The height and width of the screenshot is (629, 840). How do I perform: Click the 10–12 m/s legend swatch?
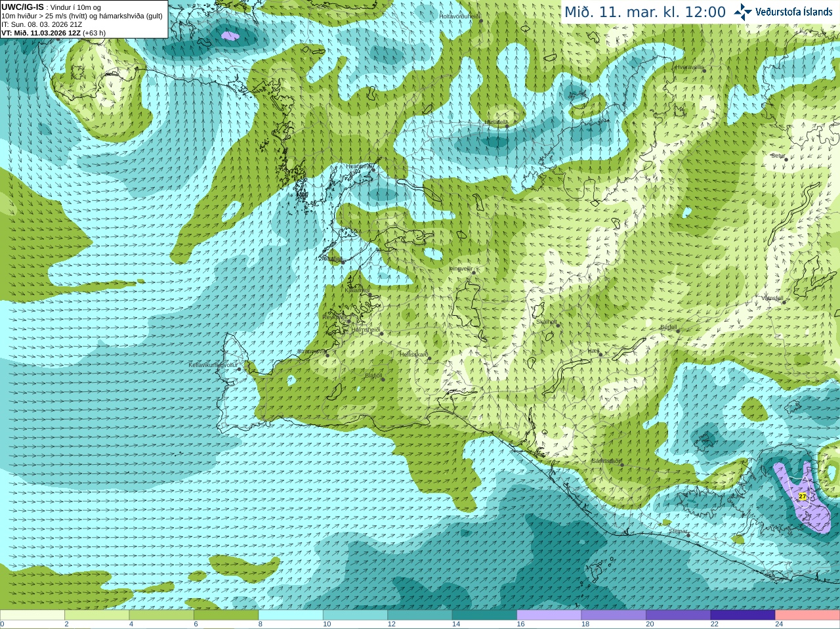[355, 615]
